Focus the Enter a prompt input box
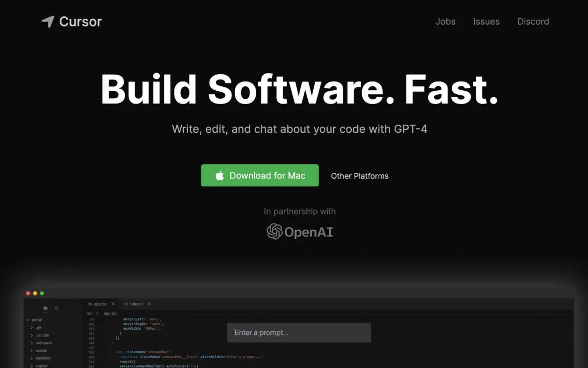 [299, 333]
